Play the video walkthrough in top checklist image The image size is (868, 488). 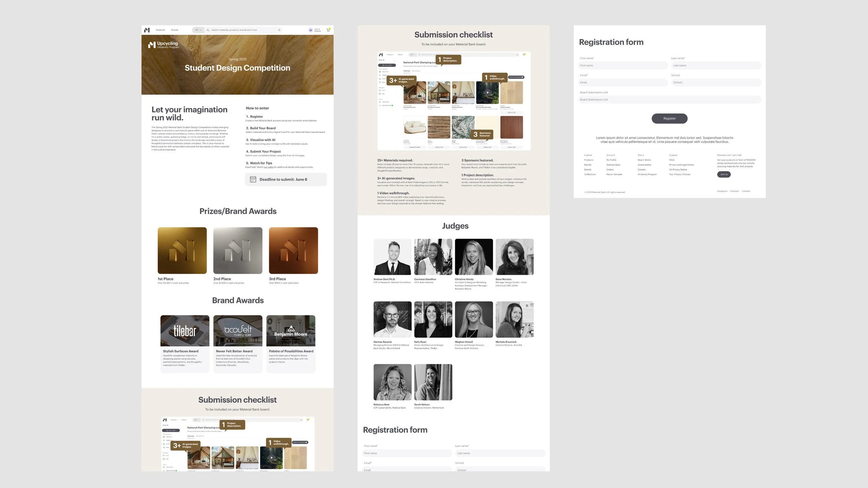click(x=487, y=93)
